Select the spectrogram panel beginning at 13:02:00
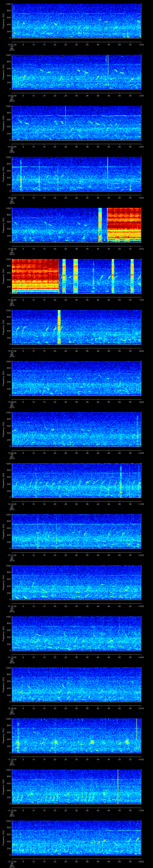Viewport: 153px width, 868px height. [76, 72]
